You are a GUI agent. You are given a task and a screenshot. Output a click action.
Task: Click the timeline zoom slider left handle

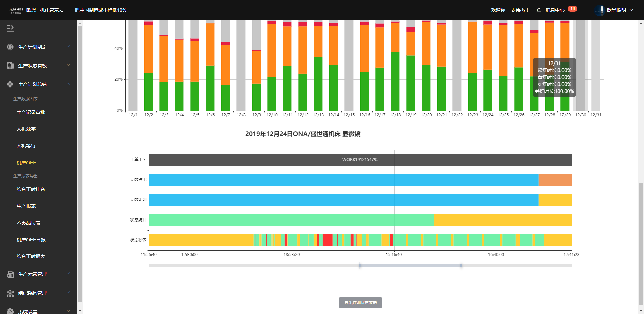[x=360, y=265]
